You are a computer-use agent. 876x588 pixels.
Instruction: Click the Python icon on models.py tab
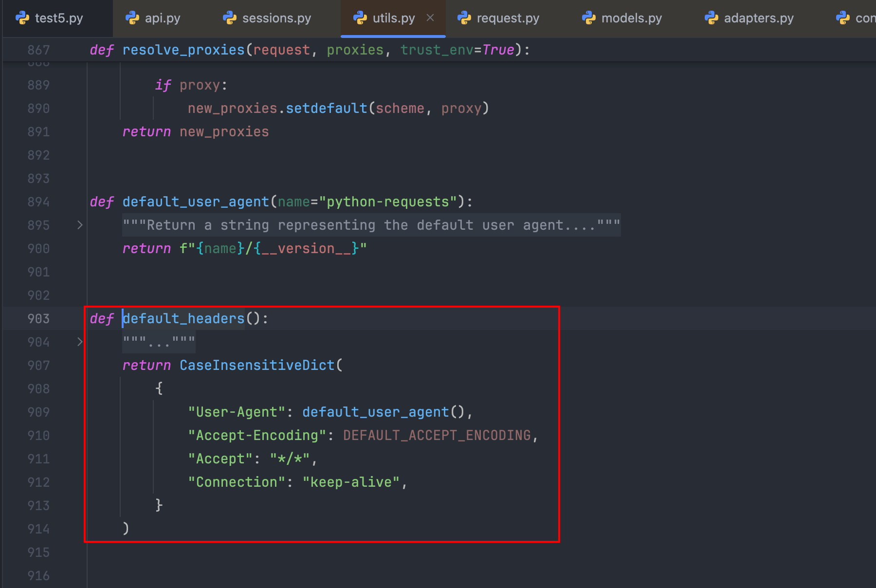(x=589, y=18)
